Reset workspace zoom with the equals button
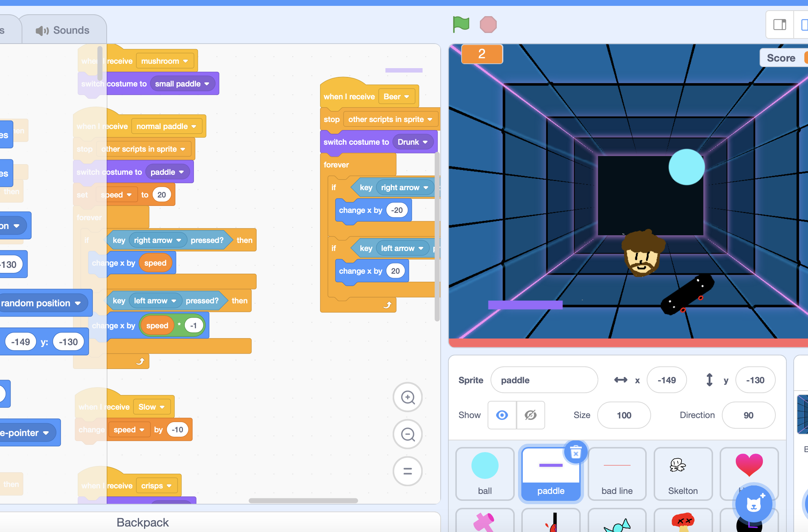 (408, 471)
